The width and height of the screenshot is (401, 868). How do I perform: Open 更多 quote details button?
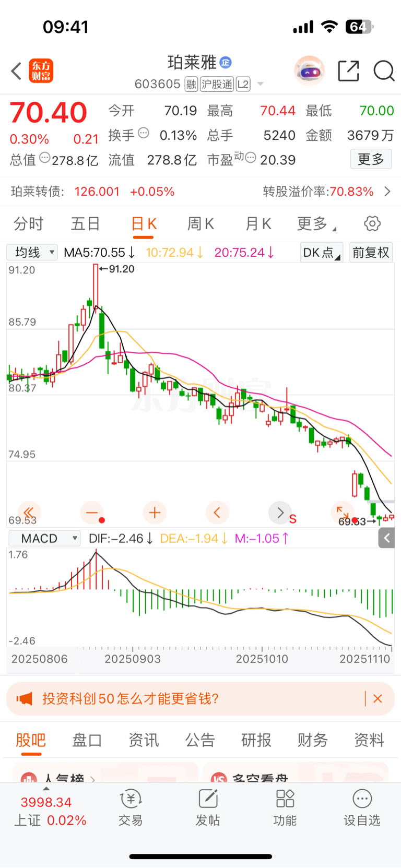(371, 159)
